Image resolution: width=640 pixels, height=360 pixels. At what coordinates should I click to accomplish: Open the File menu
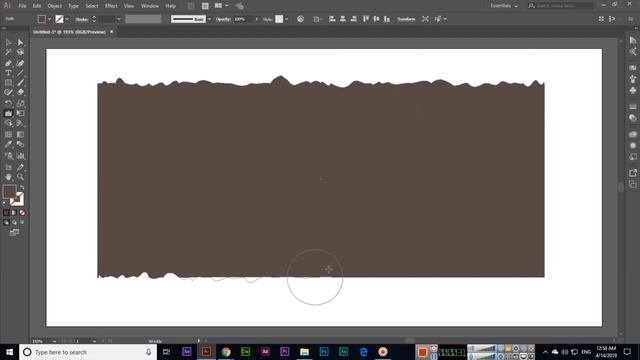22,6
